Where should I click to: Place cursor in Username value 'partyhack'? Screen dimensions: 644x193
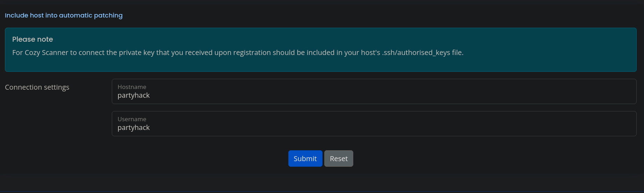click(133, 128)
